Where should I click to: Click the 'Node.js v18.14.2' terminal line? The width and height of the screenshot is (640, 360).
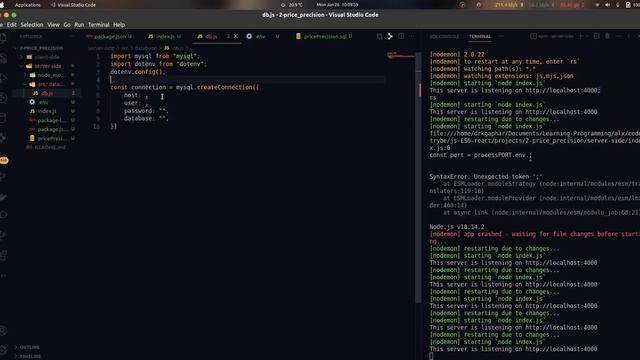pos(457,227)
